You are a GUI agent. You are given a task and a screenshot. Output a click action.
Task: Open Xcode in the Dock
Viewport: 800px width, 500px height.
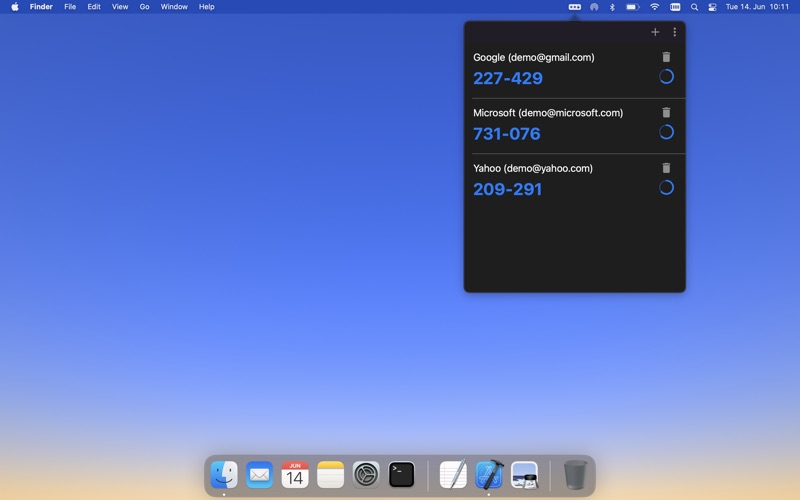489,474
